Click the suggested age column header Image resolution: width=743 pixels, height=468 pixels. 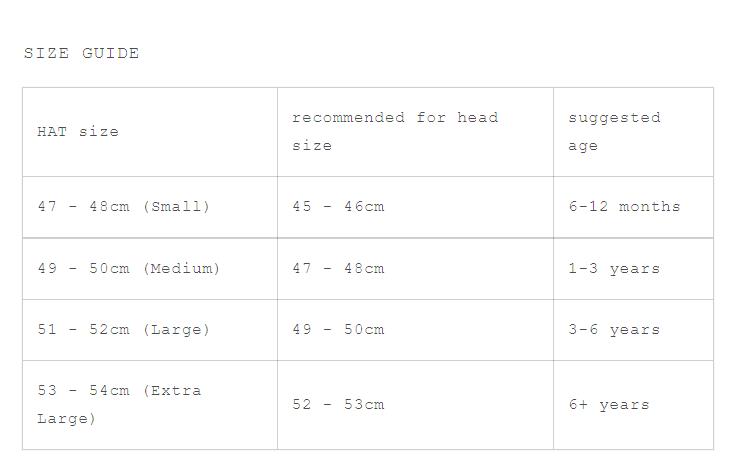(633, 132)
